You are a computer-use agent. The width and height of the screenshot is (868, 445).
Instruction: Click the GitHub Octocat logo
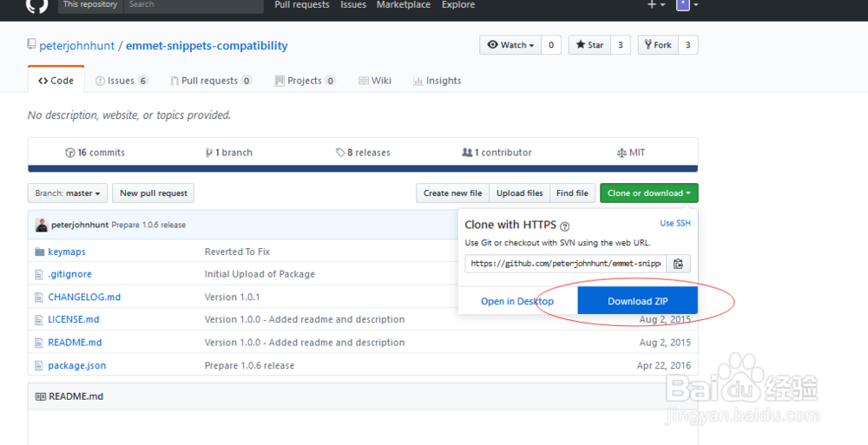click(36, 5)
